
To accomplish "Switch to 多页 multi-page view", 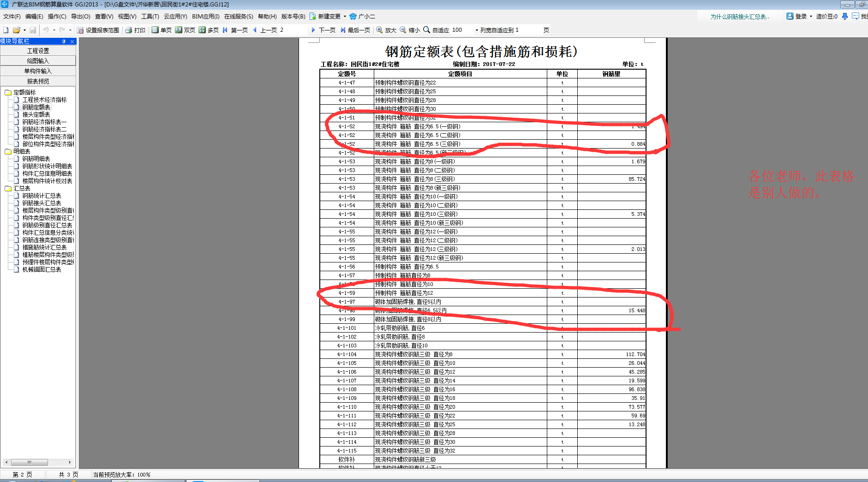I will pos(209,30).
